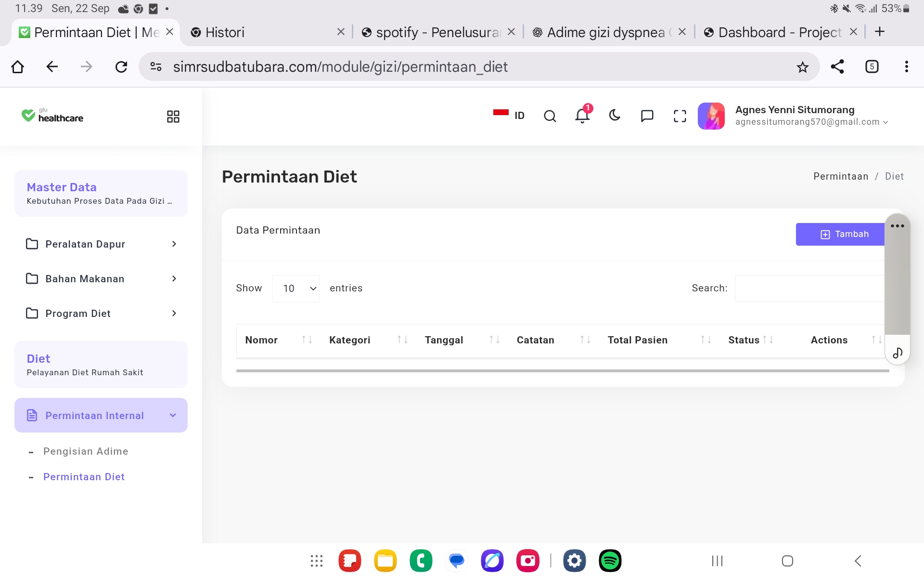Click the healthcare logo

pos(52,116)
